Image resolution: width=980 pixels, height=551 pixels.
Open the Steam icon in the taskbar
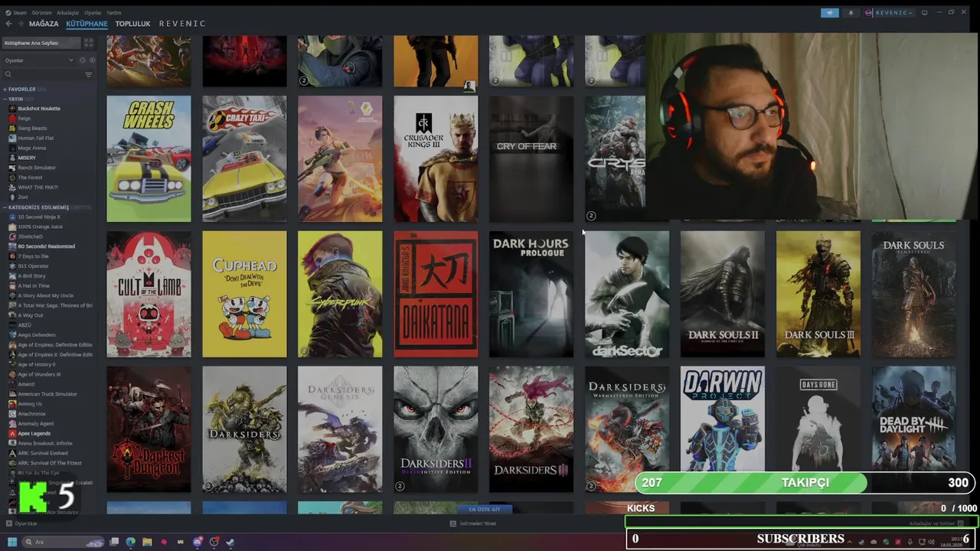coord(230,542)
